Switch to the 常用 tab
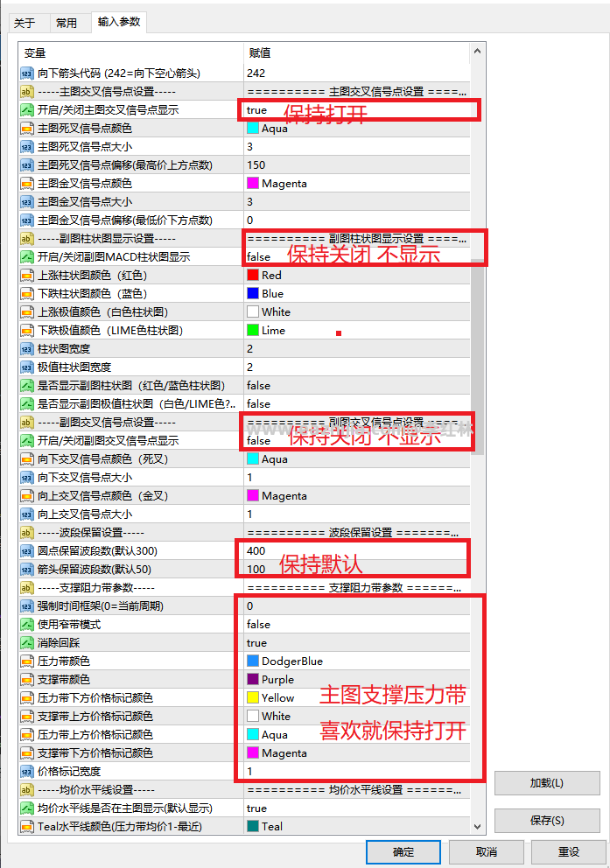 tap(67, 24)
